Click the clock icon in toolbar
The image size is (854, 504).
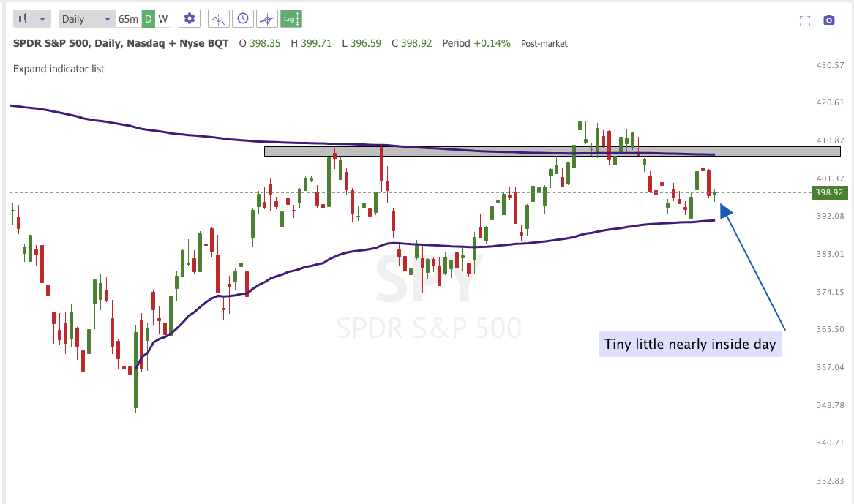243,19
